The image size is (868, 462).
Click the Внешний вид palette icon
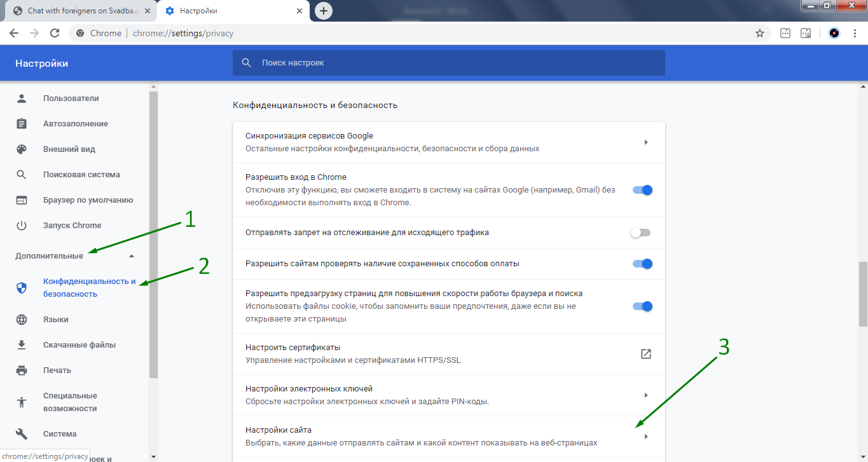pyautogui.click(x=22, y=149)
